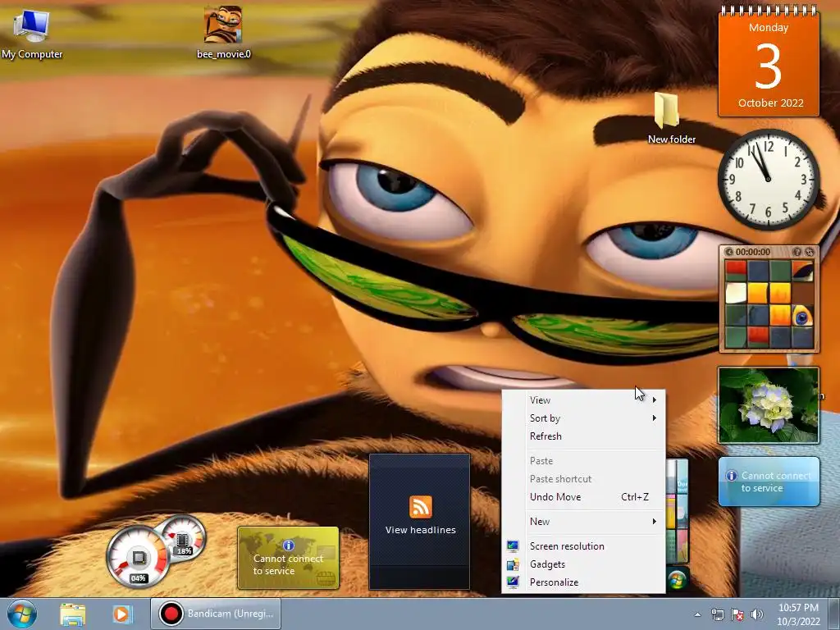Expand the Sort by submenu

(x=583, y=418)
